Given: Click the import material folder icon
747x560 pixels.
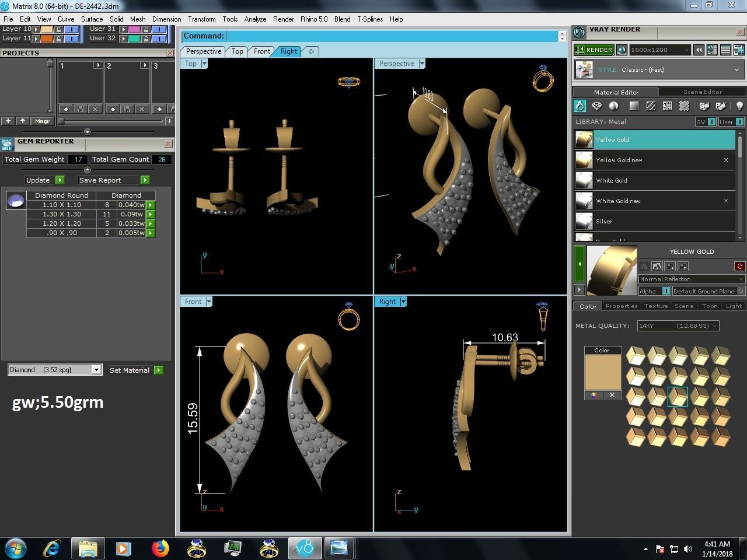Looking at the screenshot, I should click(x=683, y=267).
